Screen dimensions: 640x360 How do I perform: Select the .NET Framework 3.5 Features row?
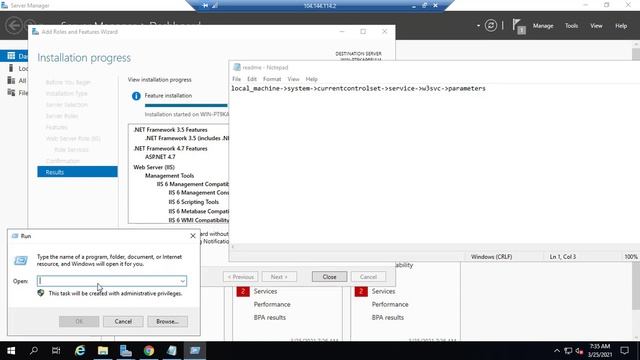171,130
